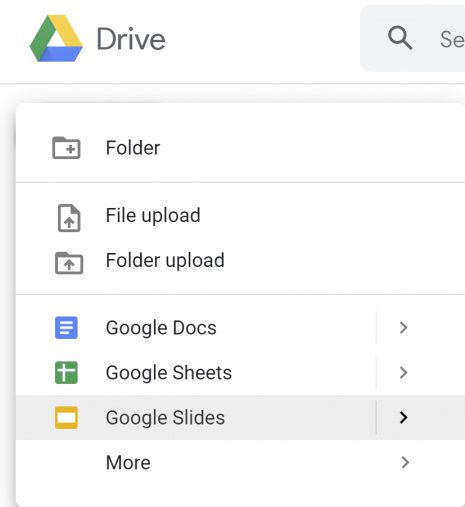The width and height of the screenshot is (465, 507).
Task: Click the search magnifier icon
Action: click(x=400, y=38)
